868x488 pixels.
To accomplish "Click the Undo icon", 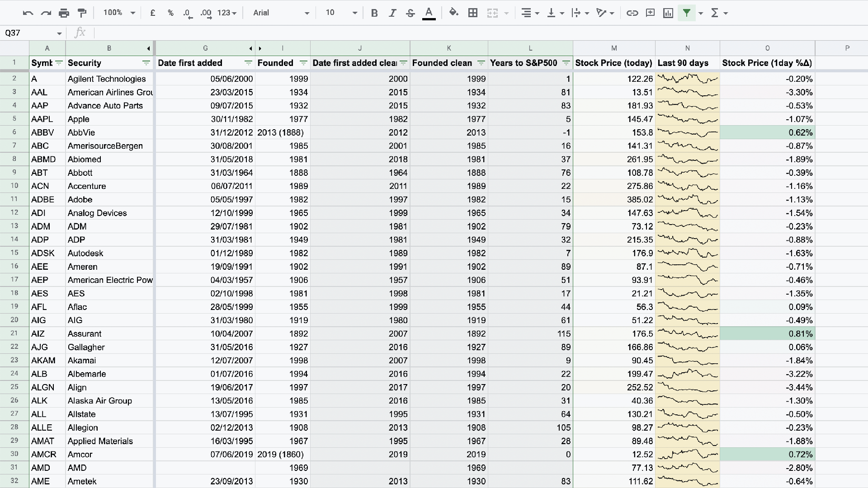I will coord(28,13).
